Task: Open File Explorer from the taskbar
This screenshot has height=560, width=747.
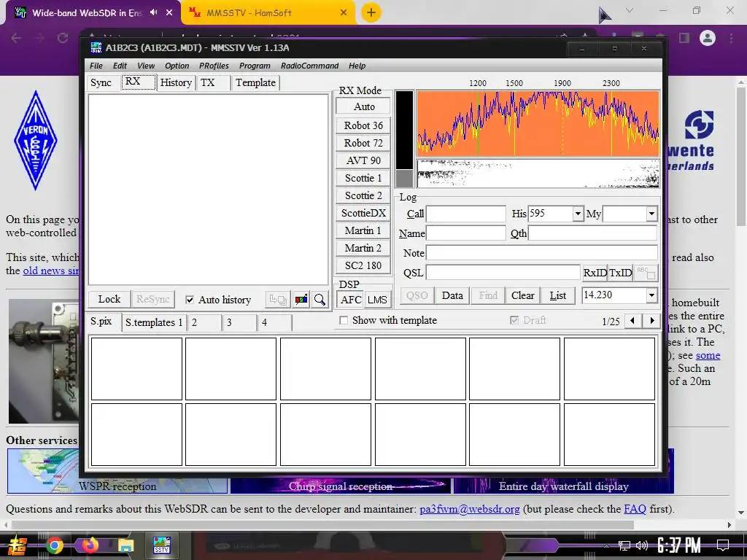Action: [x=125, y=545]
